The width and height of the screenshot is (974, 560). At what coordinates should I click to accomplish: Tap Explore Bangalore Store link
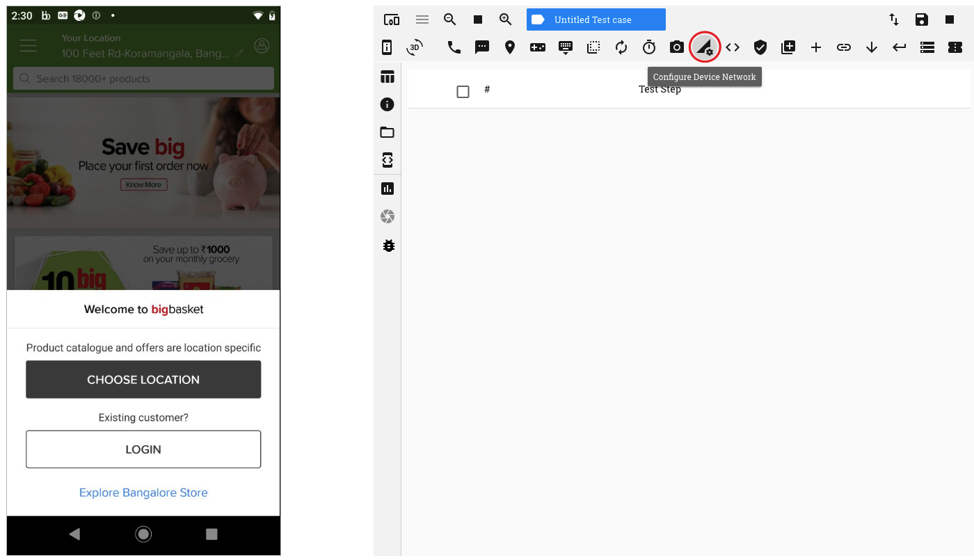[143, 493]
